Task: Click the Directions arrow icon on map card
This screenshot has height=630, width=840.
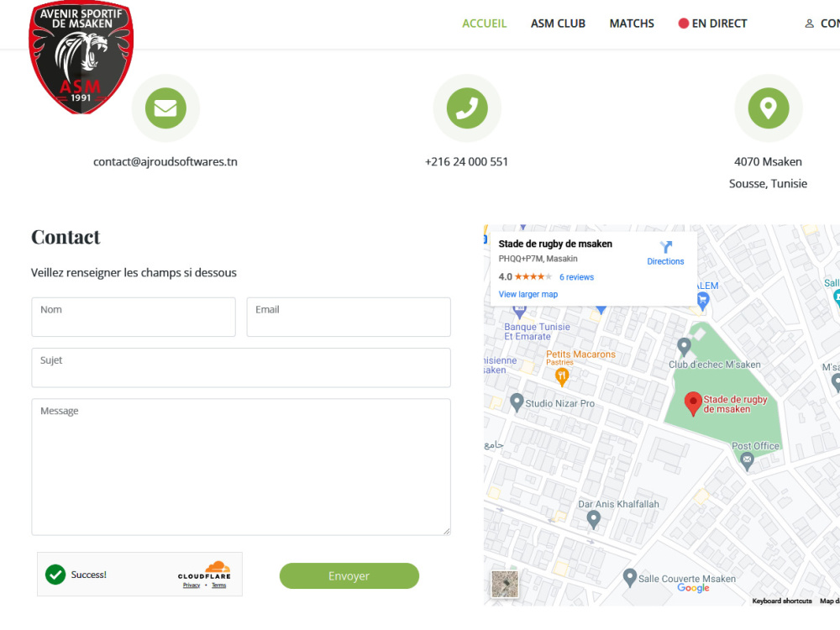Action: pos(665,247)
